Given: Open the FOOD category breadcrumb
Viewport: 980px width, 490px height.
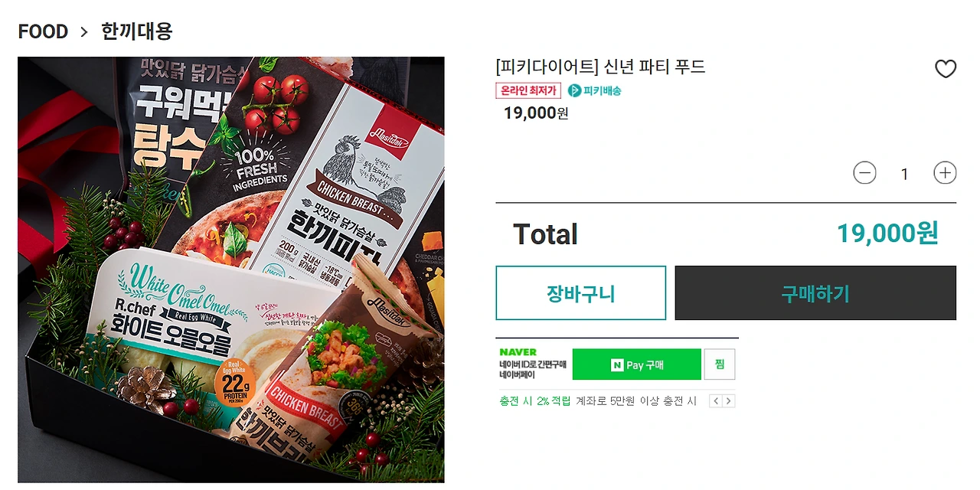Looking at the screenshot, I should pyautogui.click(x=43, y=31).
